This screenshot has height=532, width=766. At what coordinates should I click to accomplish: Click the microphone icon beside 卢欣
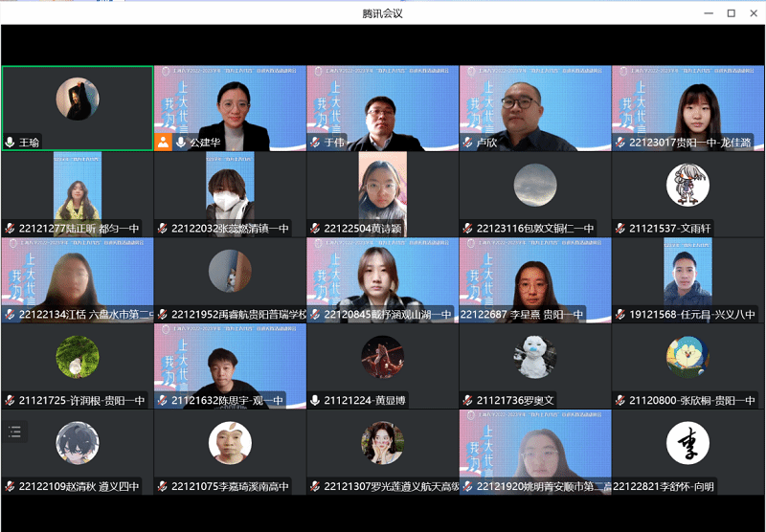pos(468,142)
